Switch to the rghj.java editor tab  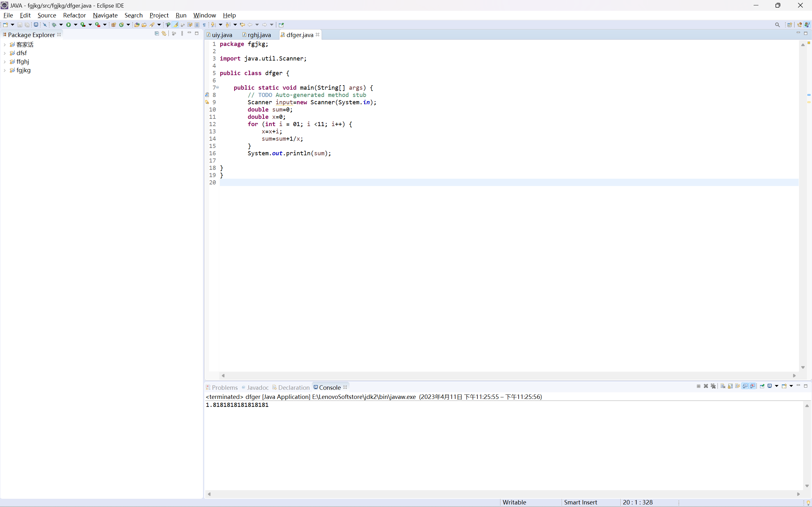pyautogui.click(x=259, y=35)
